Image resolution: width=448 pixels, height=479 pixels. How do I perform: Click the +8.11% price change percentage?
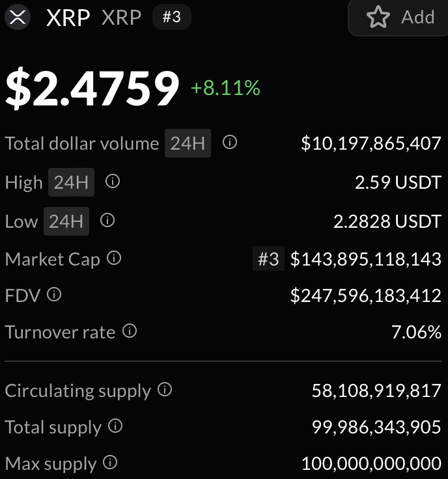[225, 88]
